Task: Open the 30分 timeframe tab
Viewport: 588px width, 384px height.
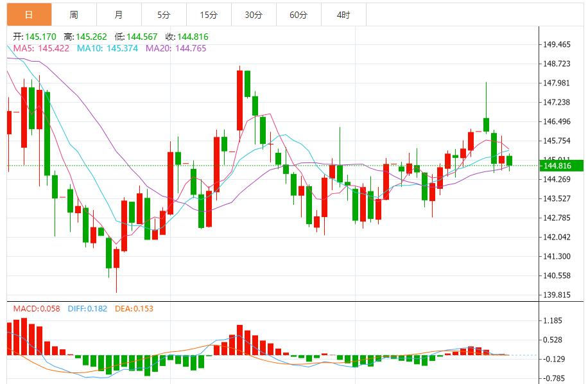Action: [x=254, y=15]
